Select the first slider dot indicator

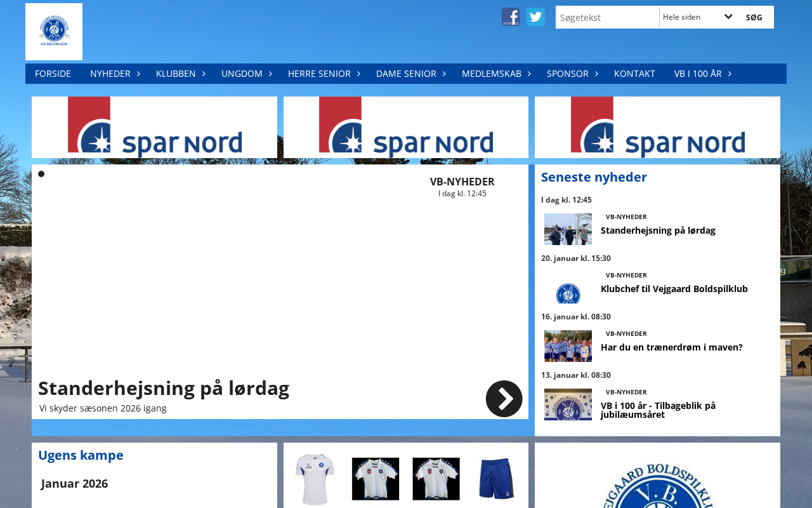tap(41, 174)
